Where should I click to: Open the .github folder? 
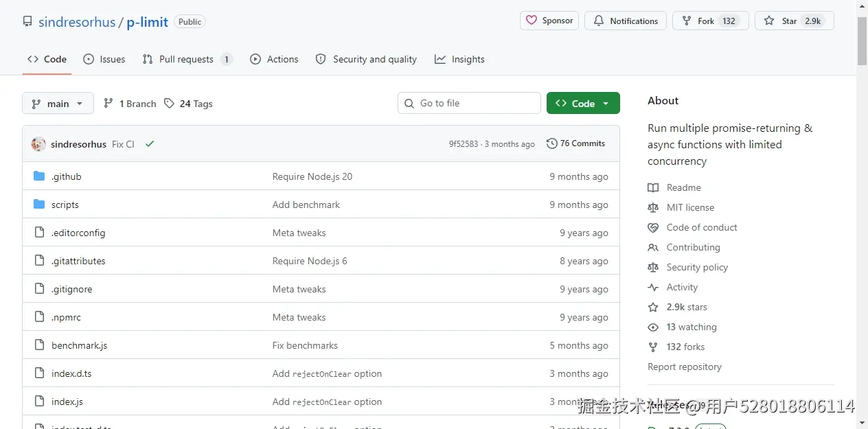click(67, 176)
